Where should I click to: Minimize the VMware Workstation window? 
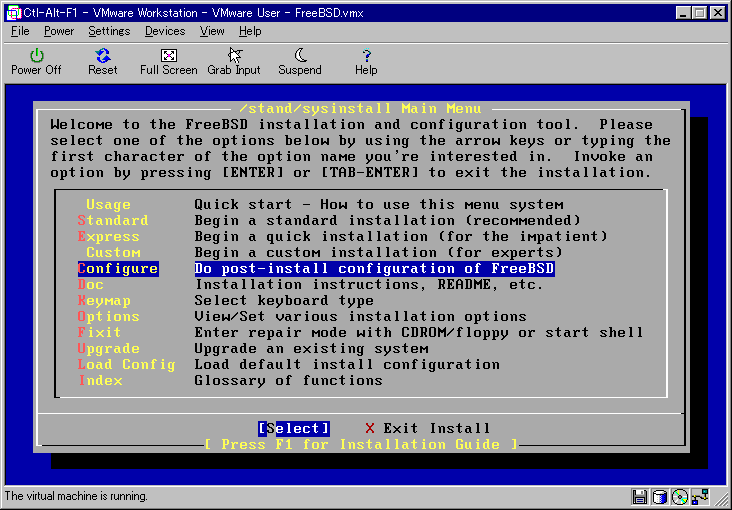[x=683, y=13]
